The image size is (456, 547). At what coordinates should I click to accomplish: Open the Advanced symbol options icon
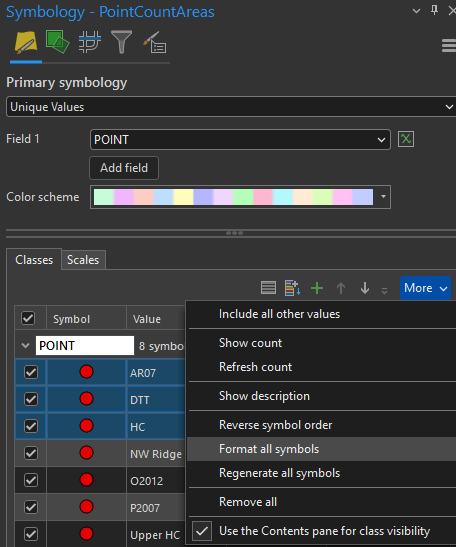pyautogui.click(x=155, y=42)
